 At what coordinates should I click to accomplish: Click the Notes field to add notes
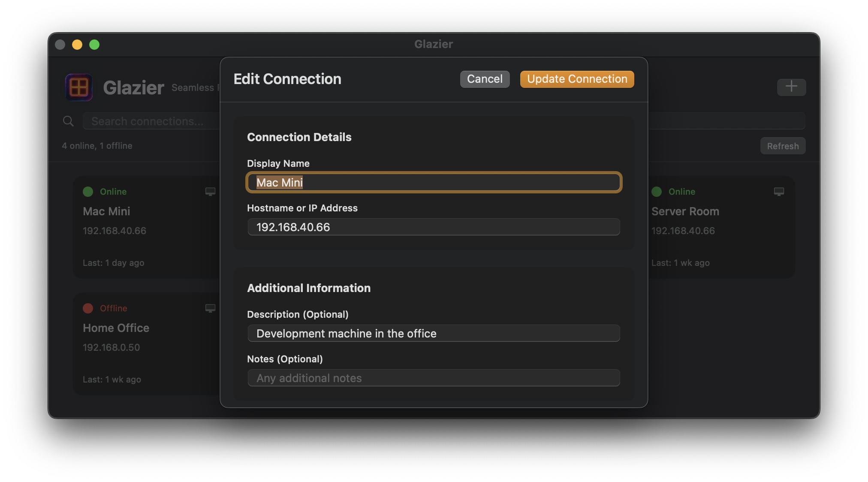(x=434, y=378)
